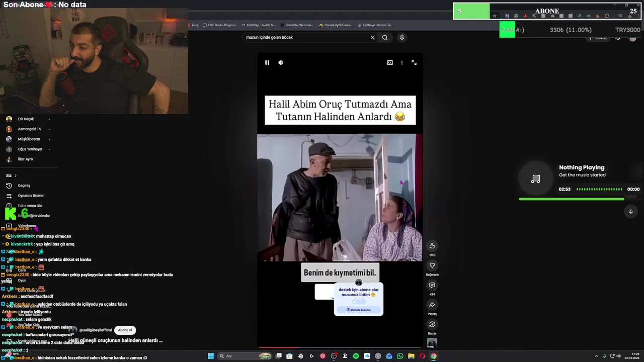Switch to Google Chrome in taskbar
644x362 pixels.
(433, 356)
